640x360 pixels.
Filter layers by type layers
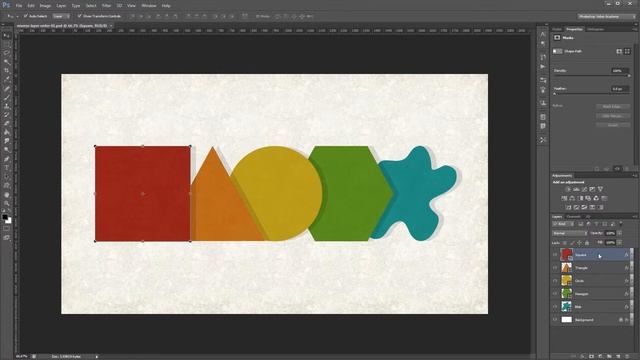click(x=596, y=224)
